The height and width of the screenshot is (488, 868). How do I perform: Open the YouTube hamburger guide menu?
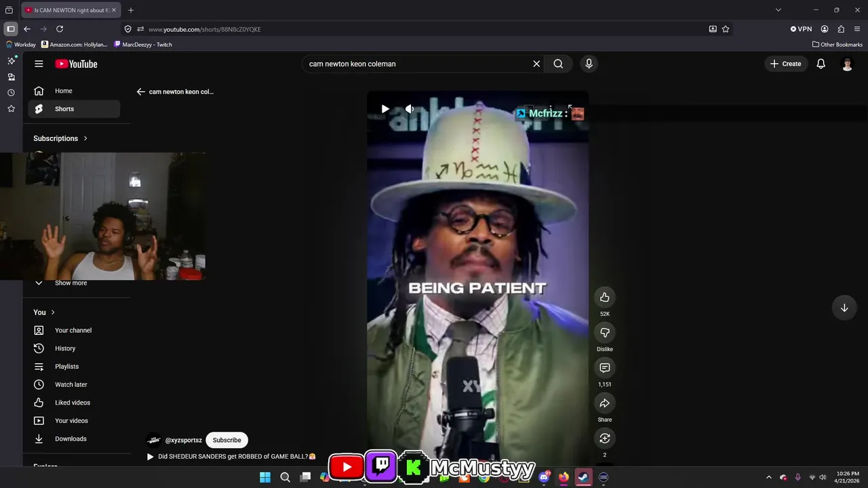click(x=39, y=64)
